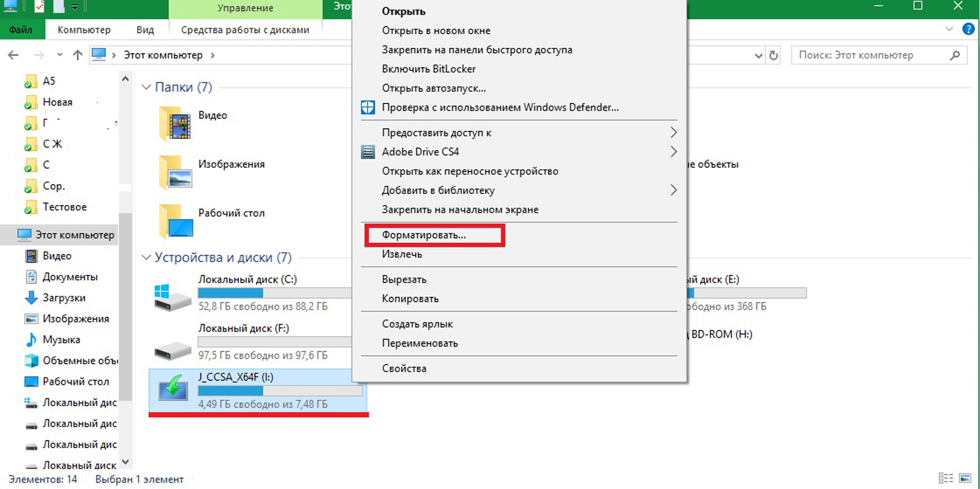
Task: Choose Копировать in the context menu
Action: pyautogui.click(x=410, y=299)
